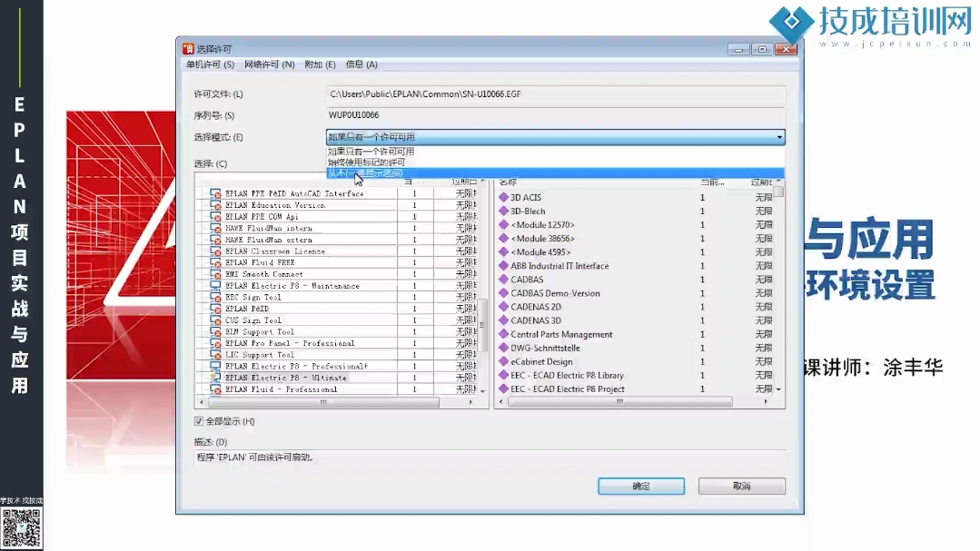Click the EPLAN Pro Panel - Professional icon
Image resolution: width=980 pixels, height=551 pixels.
(x=216, y=343)
